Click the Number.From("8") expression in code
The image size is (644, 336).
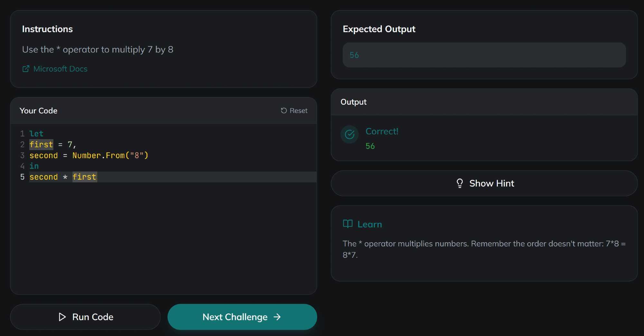click(110, 156)
